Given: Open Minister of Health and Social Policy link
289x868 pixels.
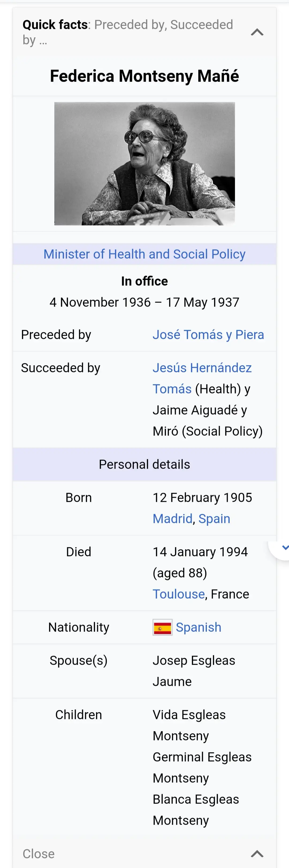Looking at the screenshot, I should pos(144,254).
